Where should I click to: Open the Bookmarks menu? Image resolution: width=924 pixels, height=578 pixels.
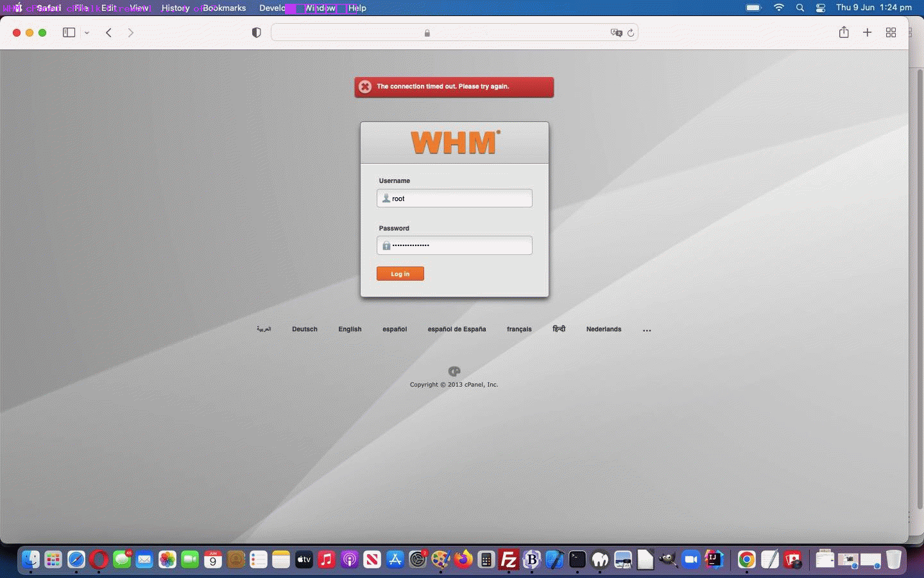click(x=224, y=8)
